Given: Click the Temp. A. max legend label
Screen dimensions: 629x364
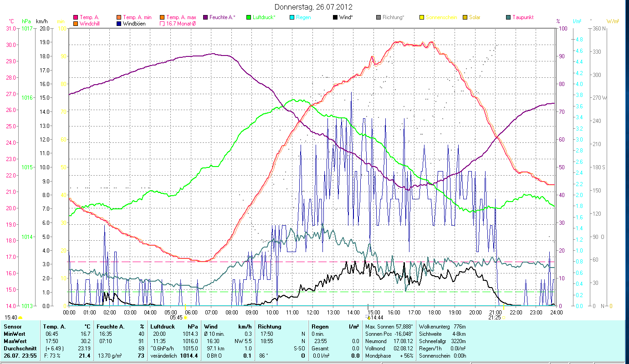Looking at the screenshot, I should pos(181,17).
